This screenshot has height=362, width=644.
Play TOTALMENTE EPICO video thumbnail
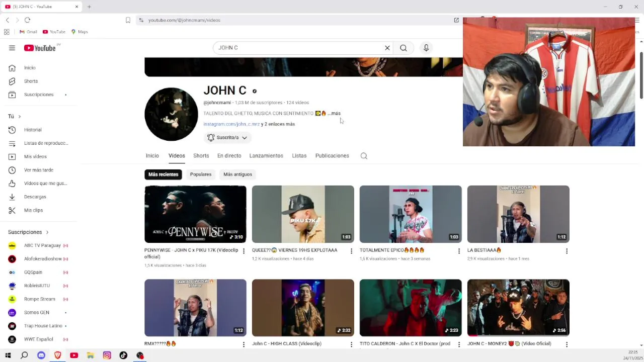pos(411,214)
